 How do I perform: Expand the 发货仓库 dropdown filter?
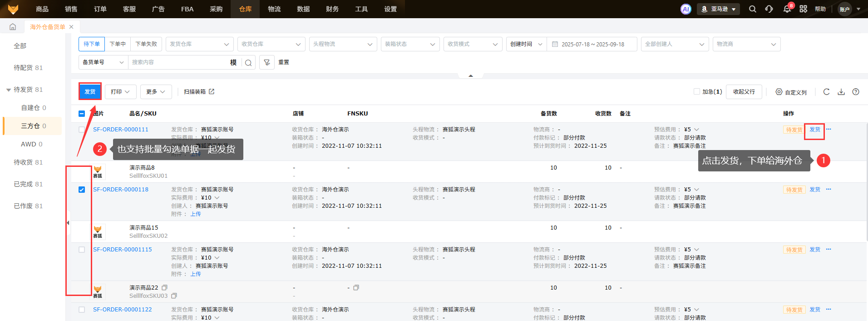tap(199, 44)
